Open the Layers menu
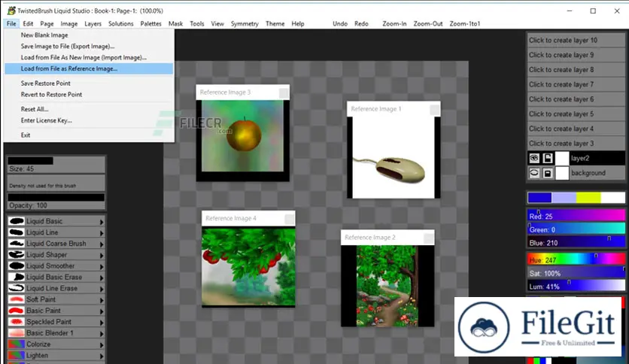 [93, 23]
